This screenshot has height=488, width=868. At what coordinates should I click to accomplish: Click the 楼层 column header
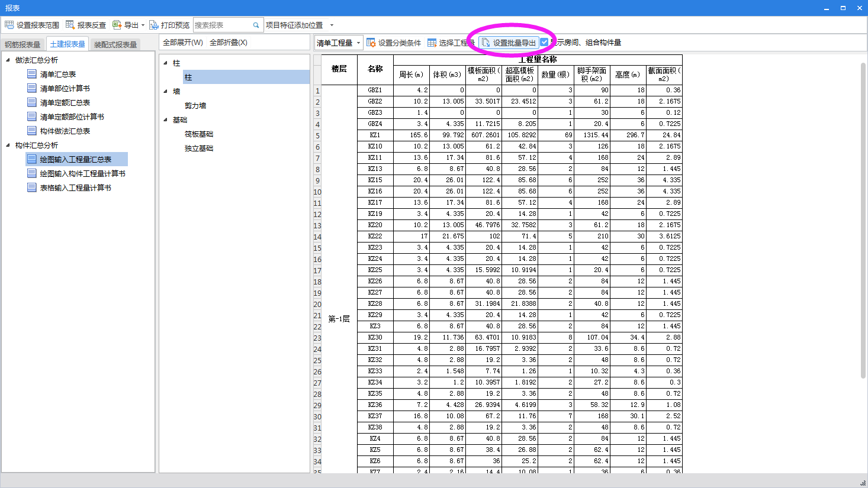pyautogui.click(x=339, y=69)
